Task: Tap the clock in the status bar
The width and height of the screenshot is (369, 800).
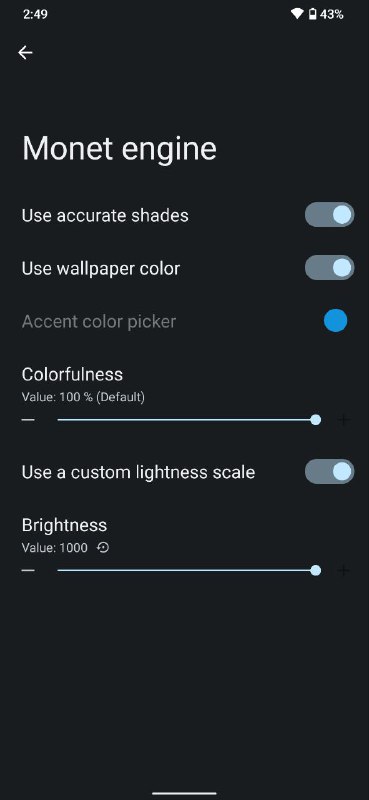Action: (35, 14)
